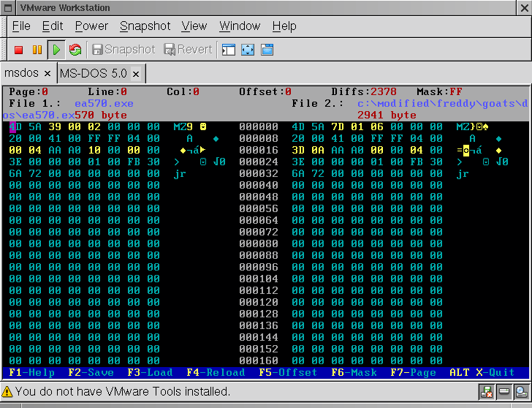The width and height of the screenshot is (532, 408).
Task: Click F1-Help in the function bar
Action: [x=31, y=372]
